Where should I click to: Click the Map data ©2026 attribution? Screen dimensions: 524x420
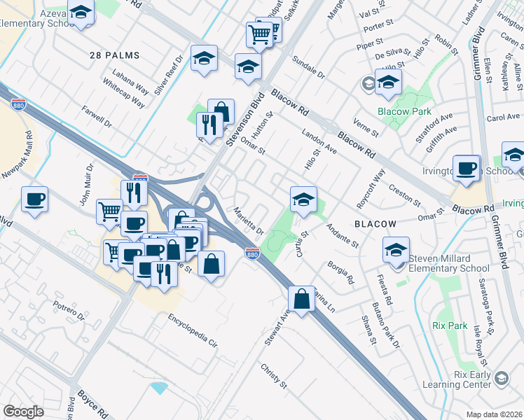494,414
